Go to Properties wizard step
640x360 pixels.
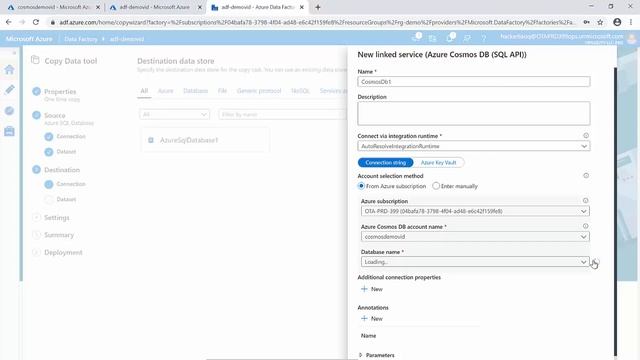pos(60,91)
